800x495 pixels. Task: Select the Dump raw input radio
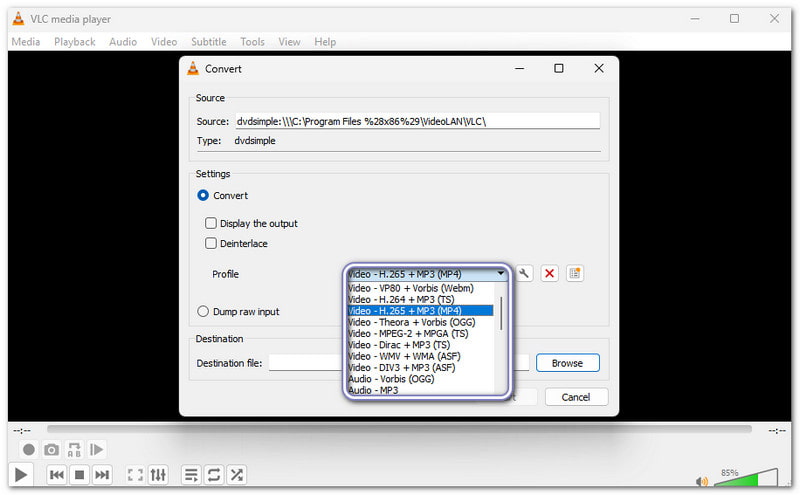click(x=203, y=312)
